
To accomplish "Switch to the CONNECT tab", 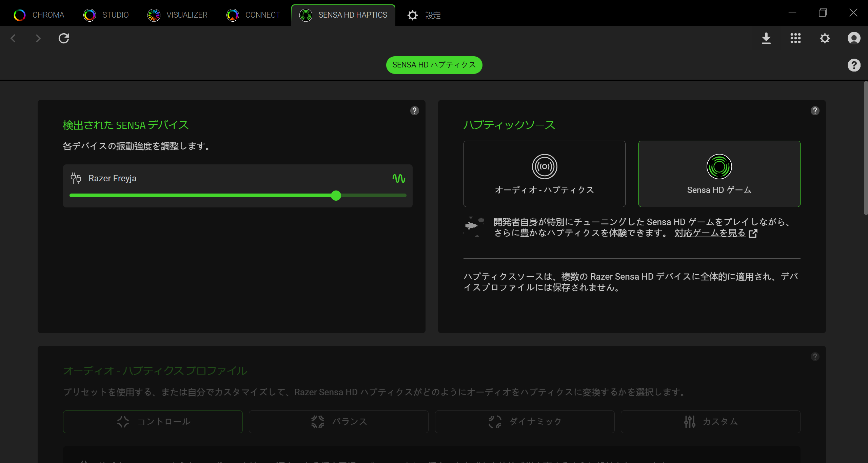I will pyautogui.click(x=253, y=15).
